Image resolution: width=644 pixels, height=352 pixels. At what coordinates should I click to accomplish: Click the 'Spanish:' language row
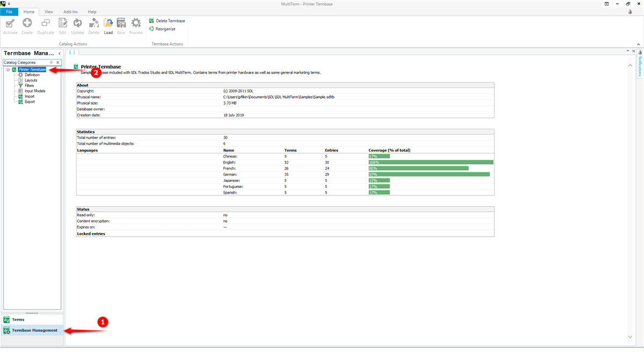(x=285, y=192)
